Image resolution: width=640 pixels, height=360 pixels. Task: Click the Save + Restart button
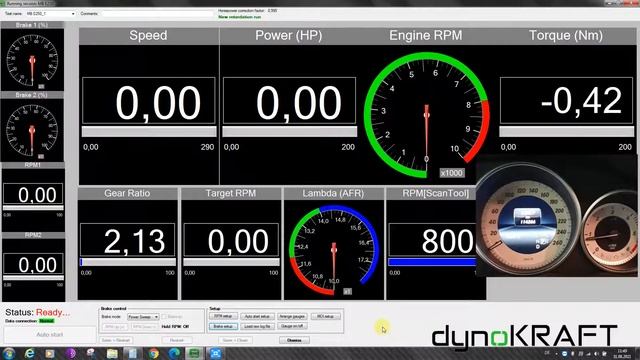116,340
